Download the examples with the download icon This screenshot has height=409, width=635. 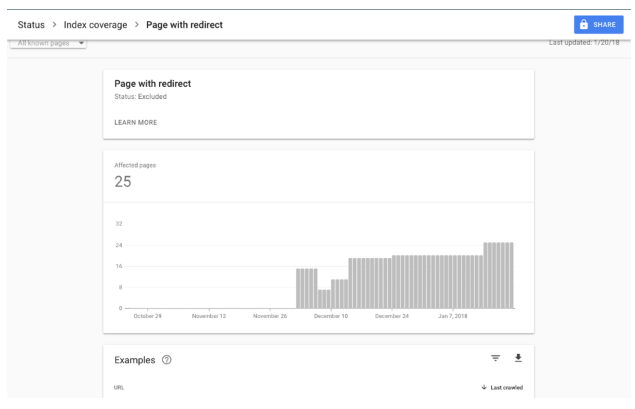click(x=519, y=359)
